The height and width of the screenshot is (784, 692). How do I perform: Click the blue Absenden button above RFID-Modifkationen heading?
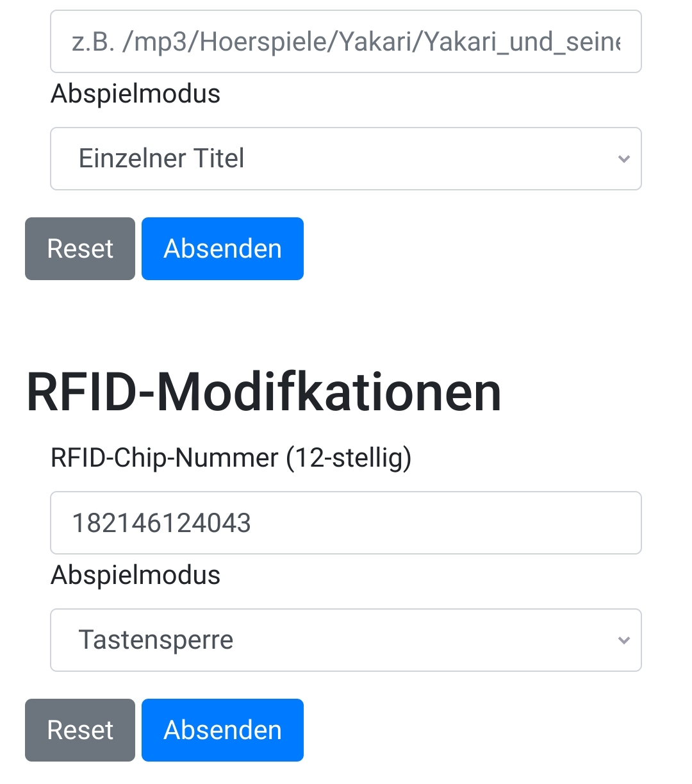(x=222, y=249)
